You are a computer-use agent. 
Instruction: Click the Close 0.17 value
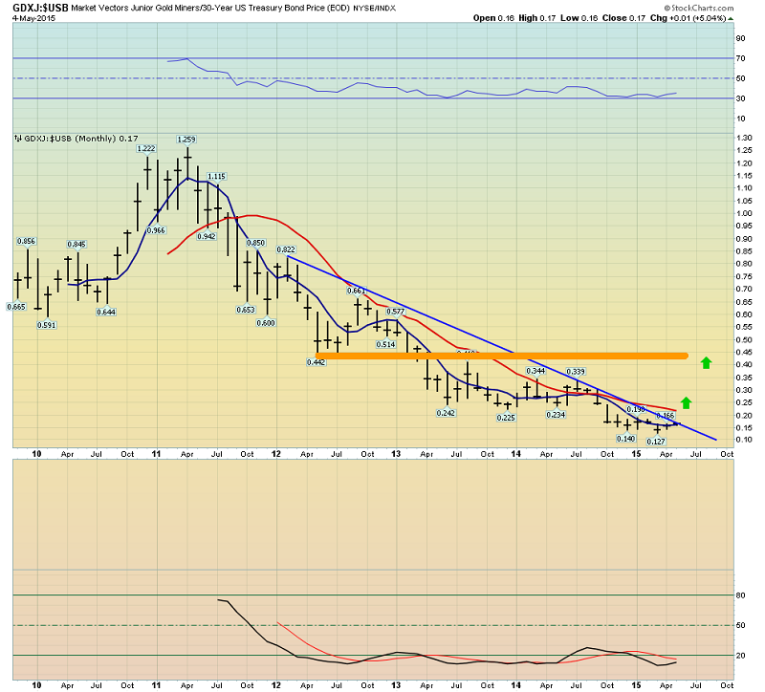click(624, 18)
